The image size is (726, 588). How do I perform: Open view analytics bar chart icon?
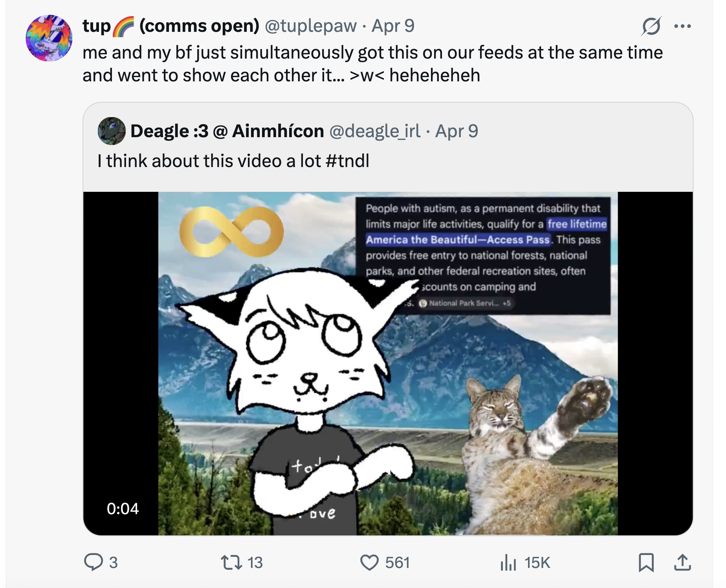(x=508, y=562)
